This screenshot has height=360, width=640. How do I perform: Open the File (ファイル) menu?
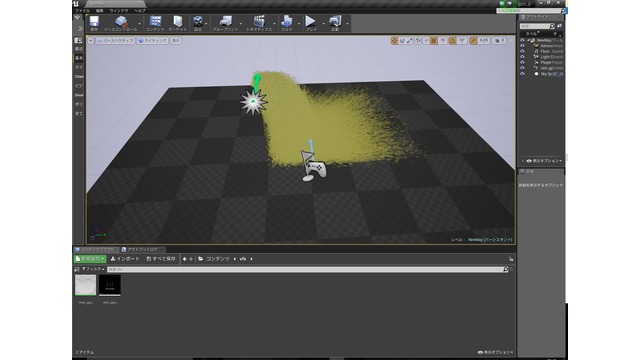[82, 11]
